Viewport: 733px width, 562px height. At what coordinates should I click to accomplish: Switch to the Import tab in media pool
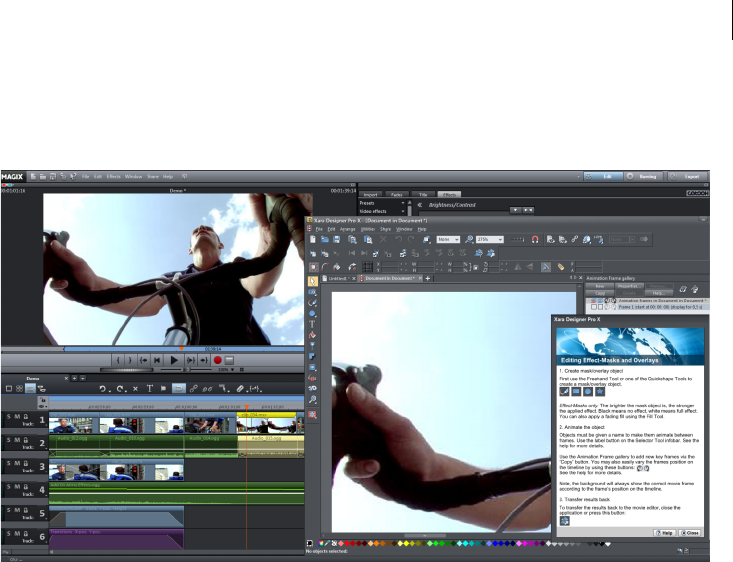coord(371,195)
